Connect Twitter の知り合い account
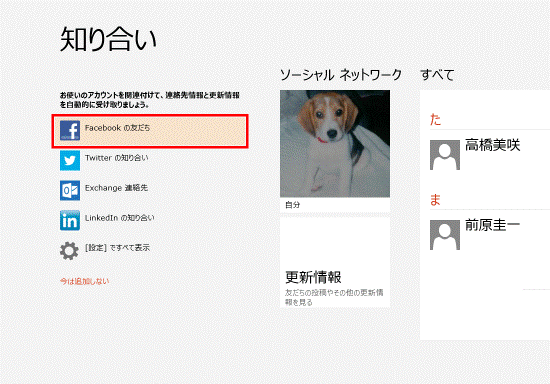The height and width of the screenshot is (384, 550). point(116,158)
